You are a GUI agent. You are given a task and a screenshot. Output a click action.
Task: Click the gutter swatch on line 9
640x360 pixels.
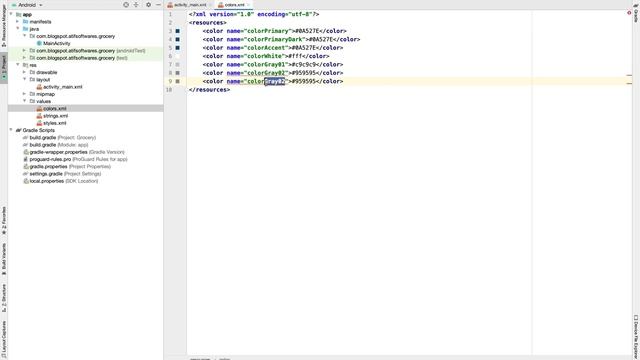coord(178,81)
